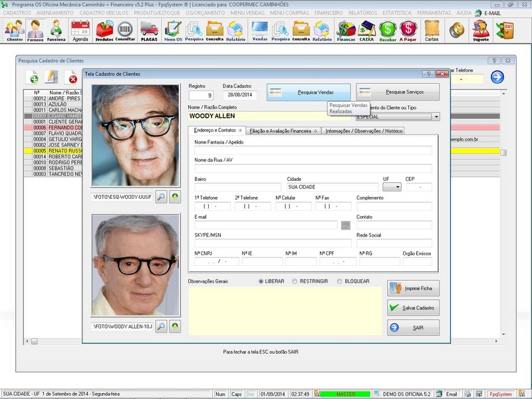
Task: Switch to Filiação e Avaliação Financeira tab
Action: coord(283,130)
